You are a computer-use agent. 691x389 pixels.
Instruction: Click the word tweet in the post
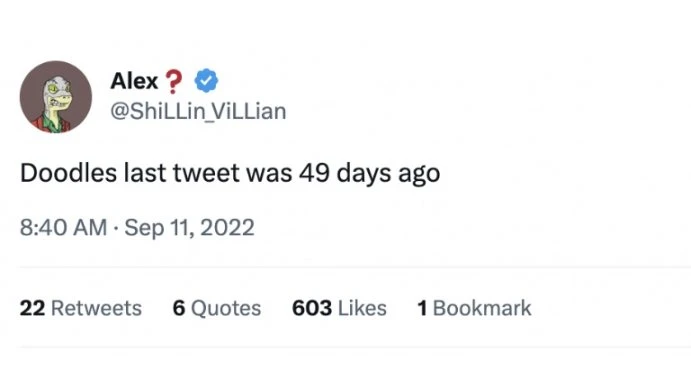pyautogui.click(x=206, y=173)
